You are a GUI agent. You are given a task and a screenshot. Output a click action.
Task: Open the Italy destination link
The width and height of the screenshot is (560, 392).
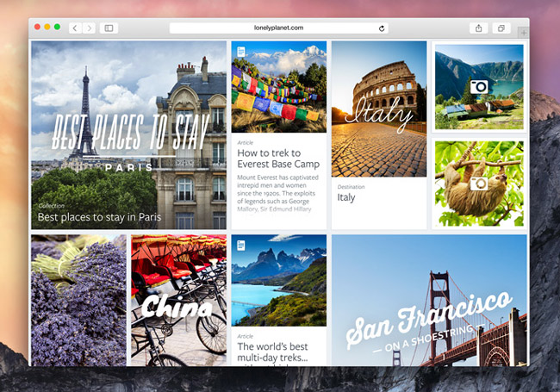pyautogui.click(x=346, y=197)
